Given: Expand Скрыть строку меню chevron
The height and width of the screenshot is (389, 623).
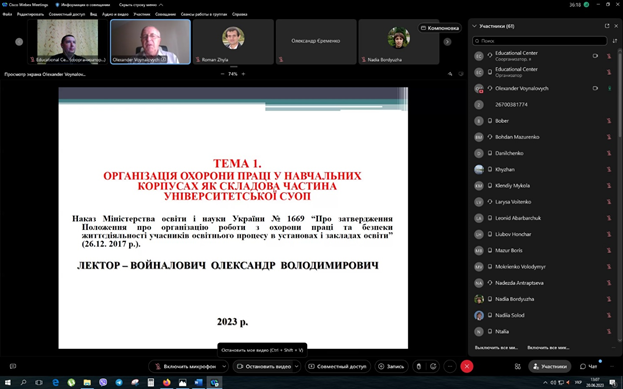Looking at the screenshot, I should point(161,5).
